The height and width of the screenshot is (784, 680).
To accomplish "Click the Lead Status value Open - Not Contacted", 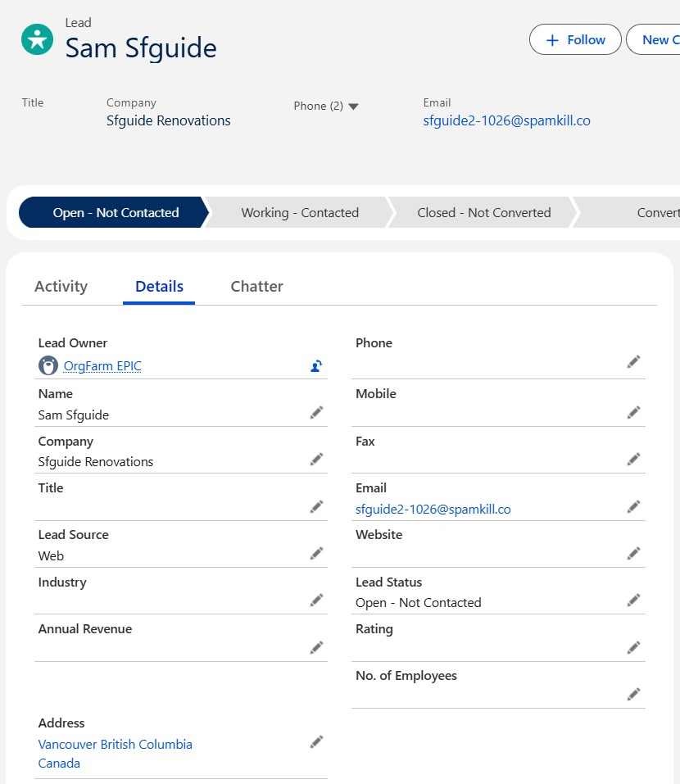I will coord(419,602).
